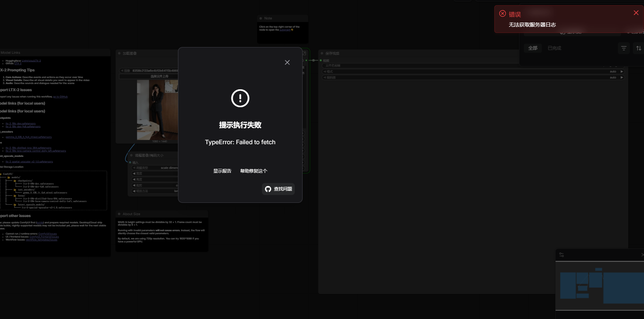Screen dimensions: 644x319
Task: Click the GitHub 查找问题 button
Action: pyautogui.click(x=278, y=189)
